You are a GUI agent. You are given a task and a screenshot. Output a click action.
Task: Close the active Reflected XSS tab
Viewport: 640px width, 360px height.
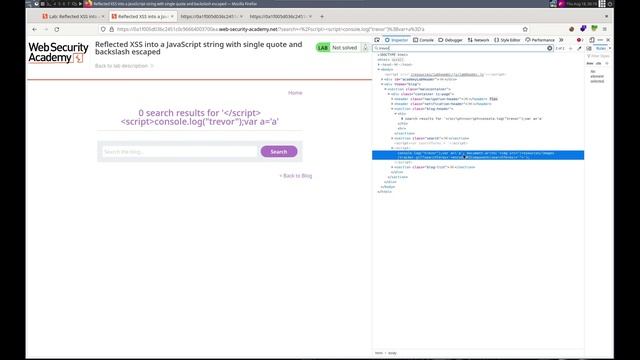pyautogui.click(x=172, y=16)
